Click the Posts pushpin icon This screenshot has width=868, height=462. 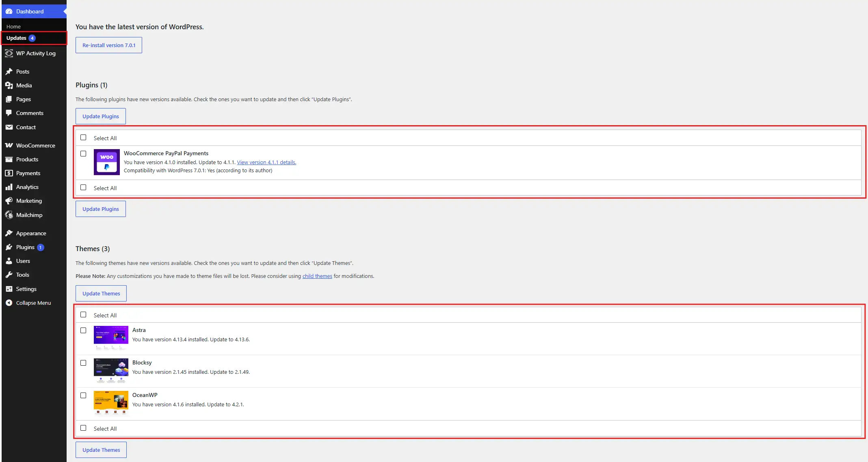9,72
